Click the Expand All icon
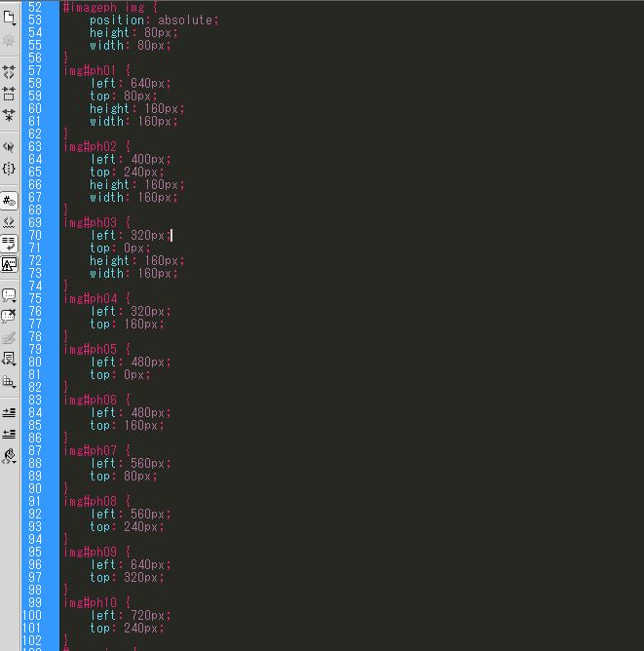The height and width of the screenshot is (651, 644). [x=9, y=115]
